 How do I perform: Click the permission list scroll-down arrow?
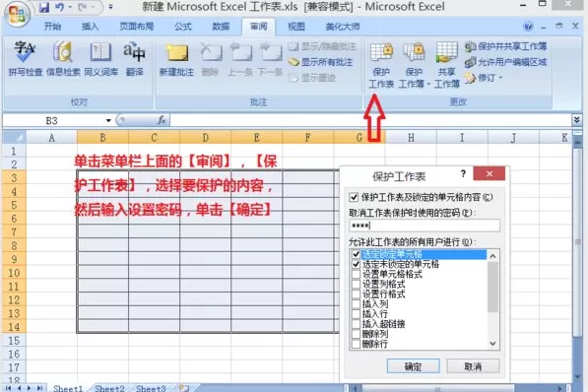tap(492, 343)
